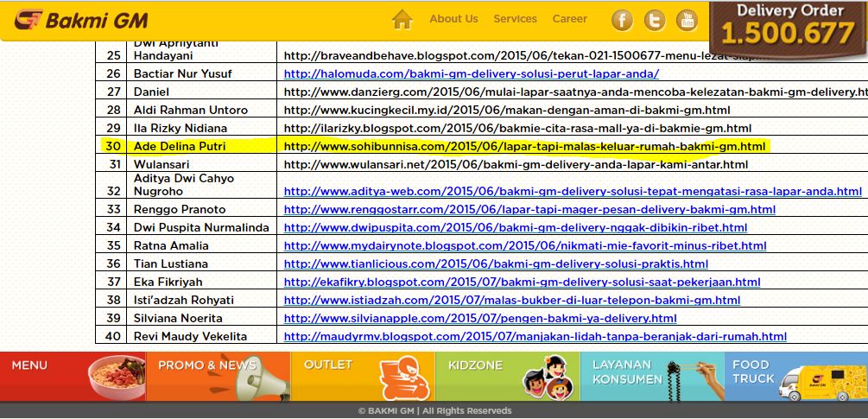The image size is (868, 419).
Task: Click the BAKMI GM All Rights Reserved footer text
Action: pos(434,410)
